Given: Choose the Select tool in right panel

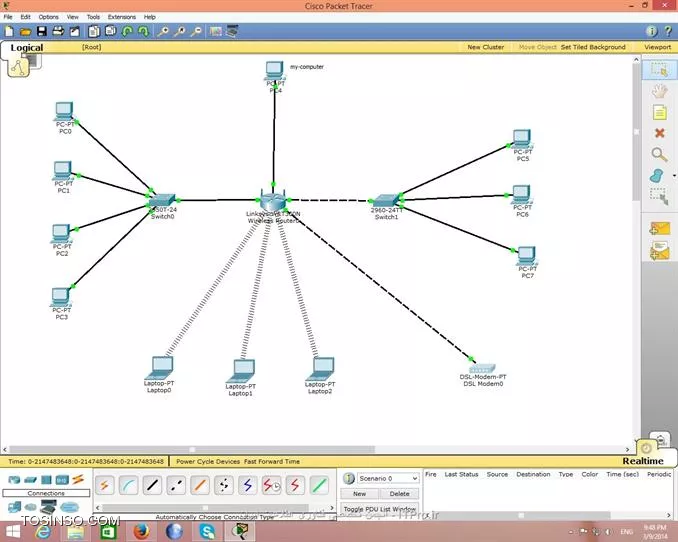Looking at the screenshot, I should (x=659, y=70).
